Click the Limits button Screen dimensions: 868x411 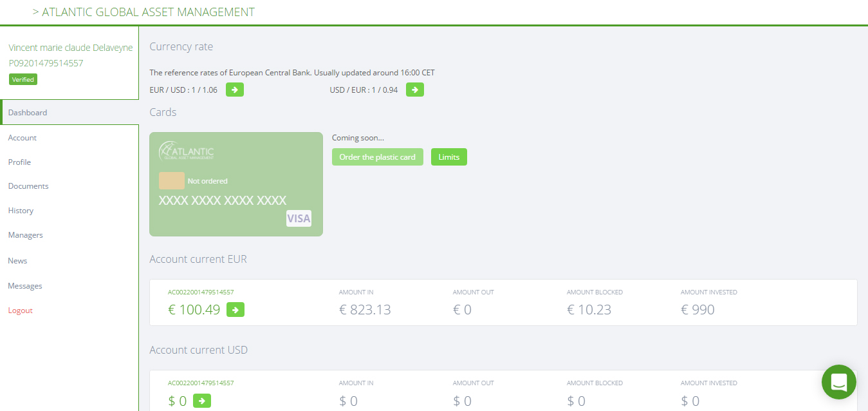[x=449, y=157]
